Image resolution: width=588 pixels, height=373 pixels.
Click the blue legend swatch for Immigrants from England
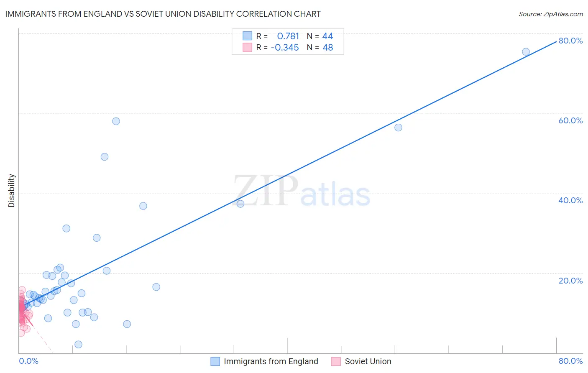(x=215, y=361)
